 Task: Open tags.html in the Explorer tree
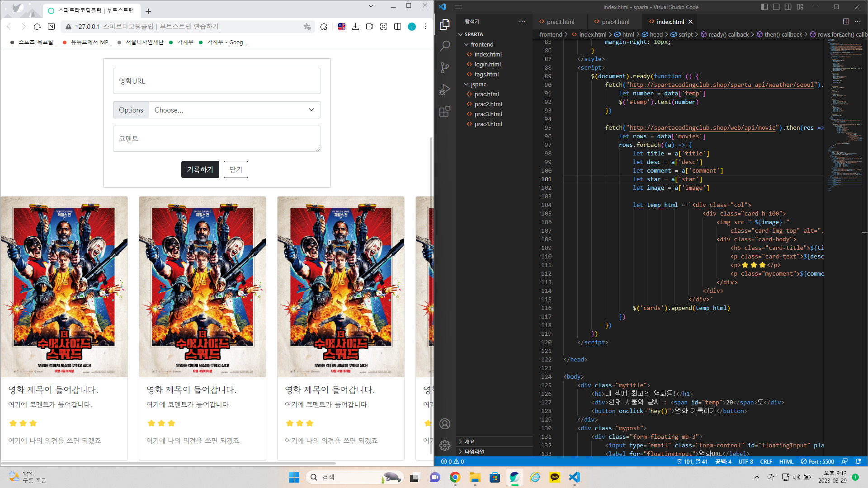coord(486,74)
